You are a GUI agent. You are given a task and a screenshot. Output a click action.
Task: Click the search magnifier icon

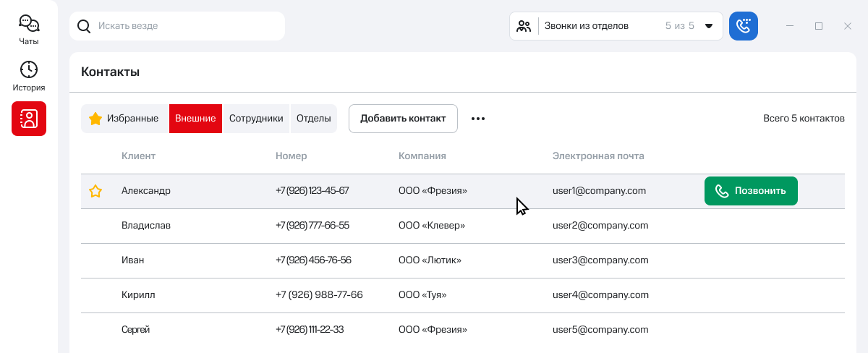[x=84, y=26]
